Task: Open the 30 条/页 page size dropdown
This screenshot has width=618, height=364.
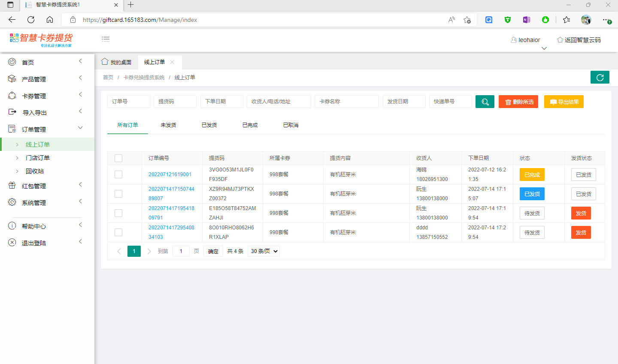Action: pyautogui.click(x=264, y=251)
